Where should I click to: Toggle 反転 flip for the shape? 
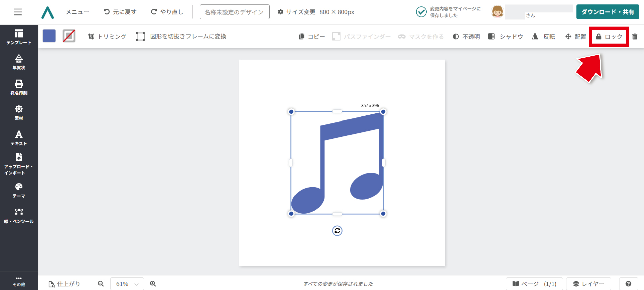[x=544, y=37]
